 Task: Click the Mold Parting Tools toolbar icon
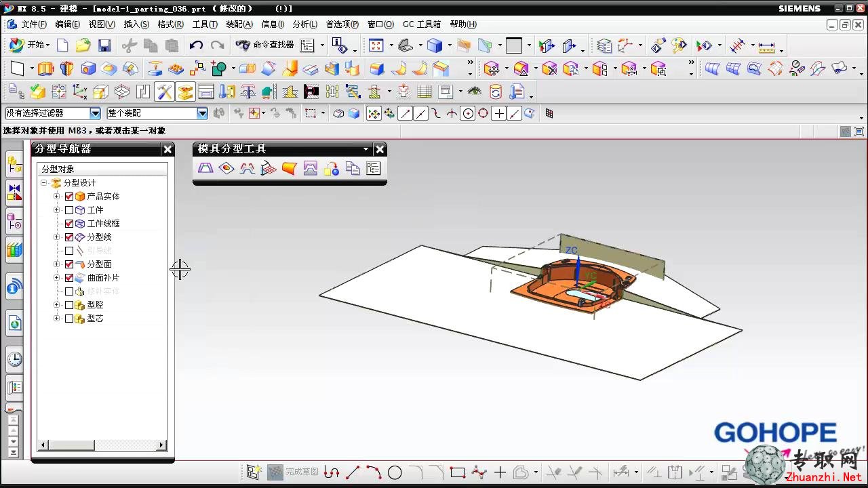coord(185,91)
